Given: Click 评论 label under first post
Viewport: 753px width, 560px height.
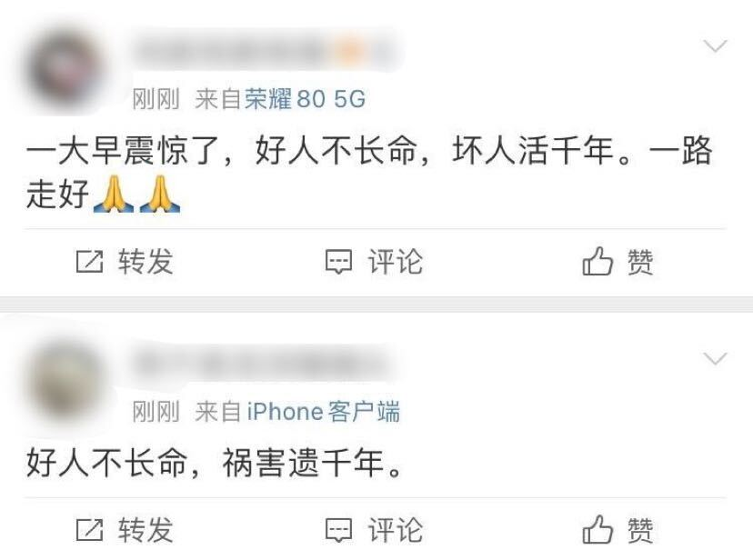Looking at the screenshot, I should (396, 262).
